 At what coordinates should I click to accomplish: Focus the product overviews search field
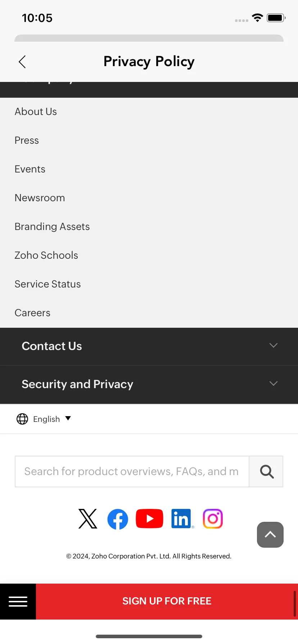tap(132, 471)
